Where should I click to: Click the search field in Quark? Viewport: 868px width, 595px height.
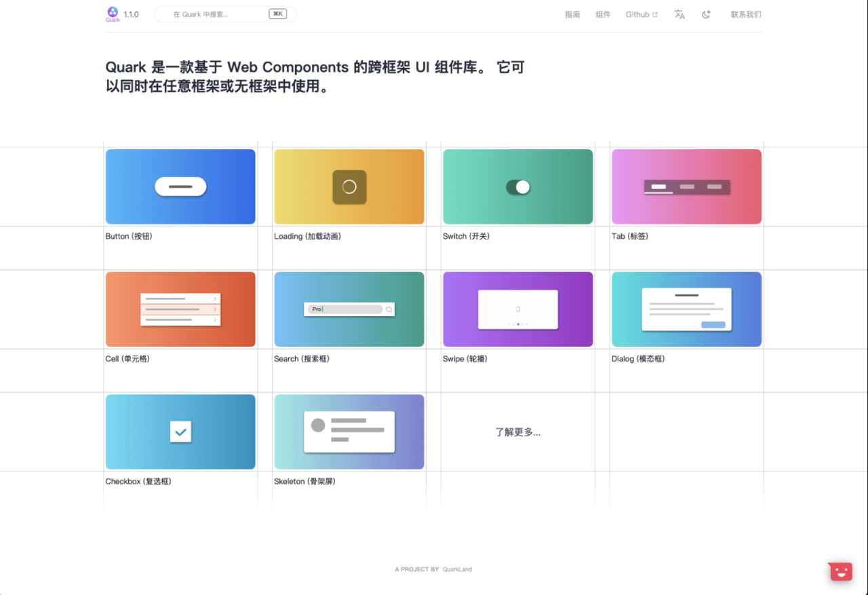coord(225,14)
